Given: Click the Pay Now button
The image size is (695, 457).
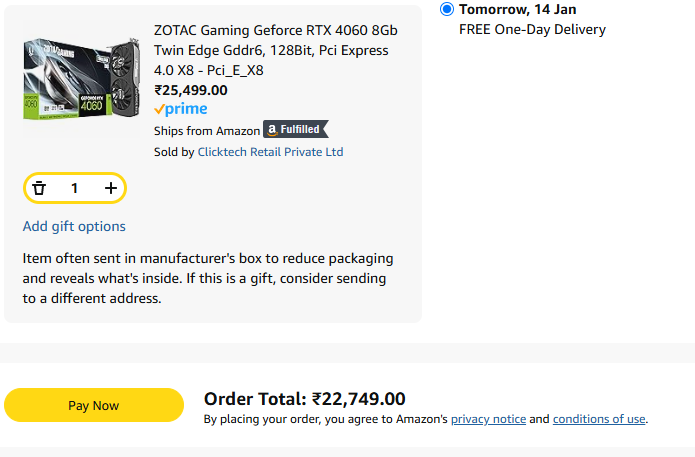Looking at the screenshot, I should 94,405.
